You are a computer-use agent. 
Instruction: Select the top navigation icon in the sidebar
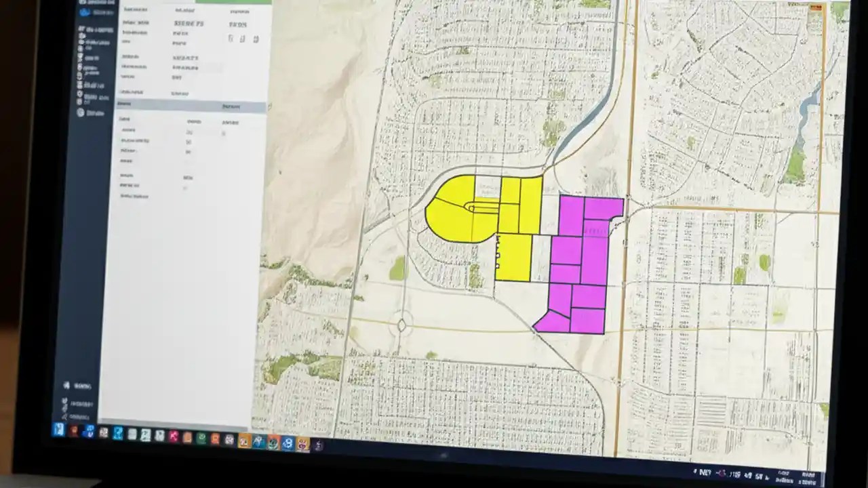tap(83, 2)
